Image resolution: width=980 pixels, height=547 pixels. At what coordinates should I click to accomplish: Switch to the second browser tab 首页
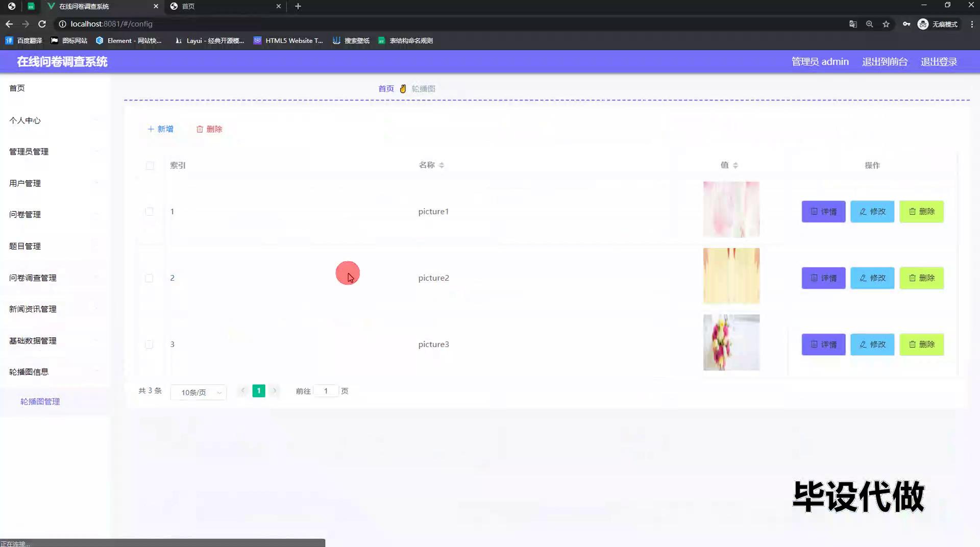pos(225,6)
